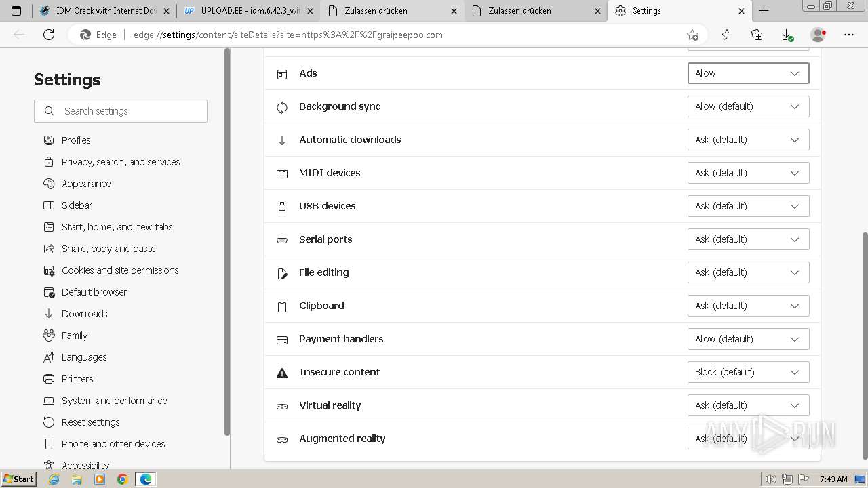Open the Windows Start menu
The width and height of the screenshot is (868, 488).
[x=18, y=479]
